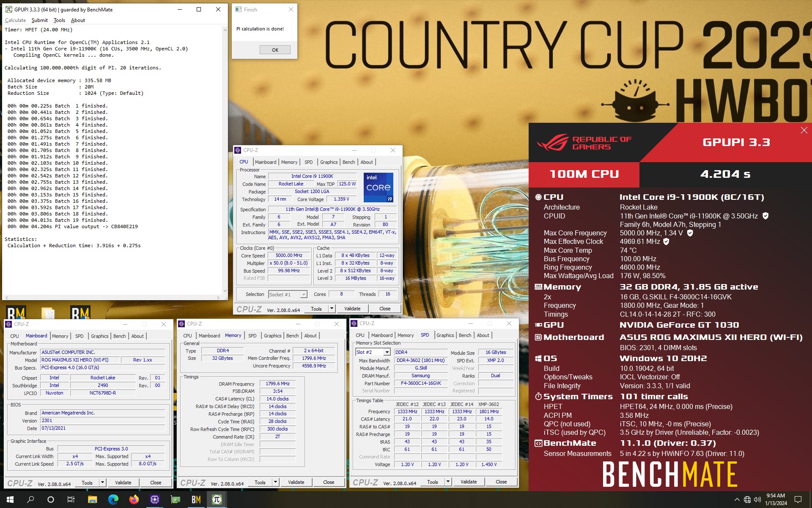Click GPUPI vertical scrollbar down arrow
The width and height of the screenshot is (812, 508).
(x=225, y=291)
